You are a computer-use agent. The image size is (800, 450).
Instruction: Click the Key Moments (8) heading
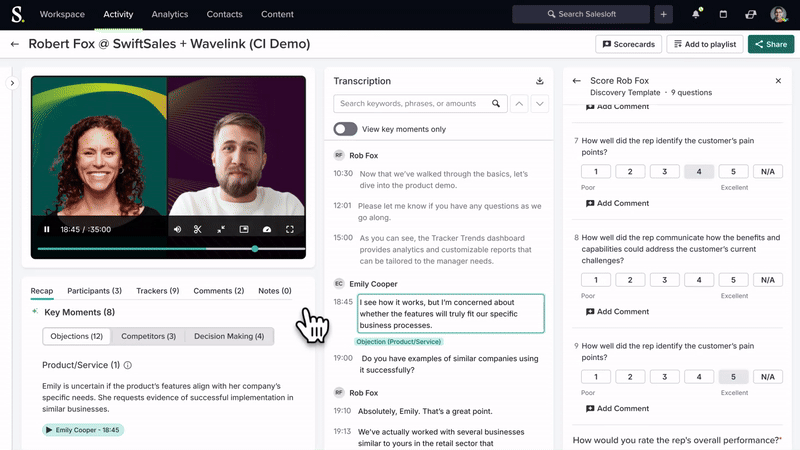tap(79, 312)
